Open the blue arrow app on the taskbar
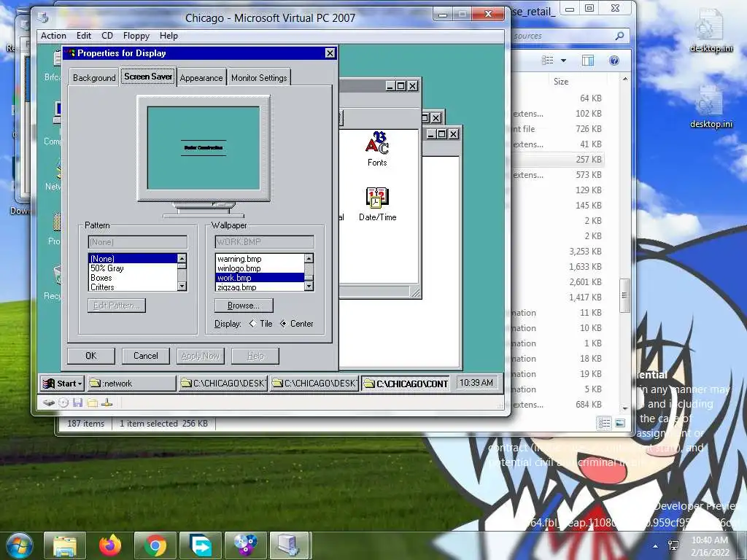This screenshot has height=560, width=747. pos(201,545)
